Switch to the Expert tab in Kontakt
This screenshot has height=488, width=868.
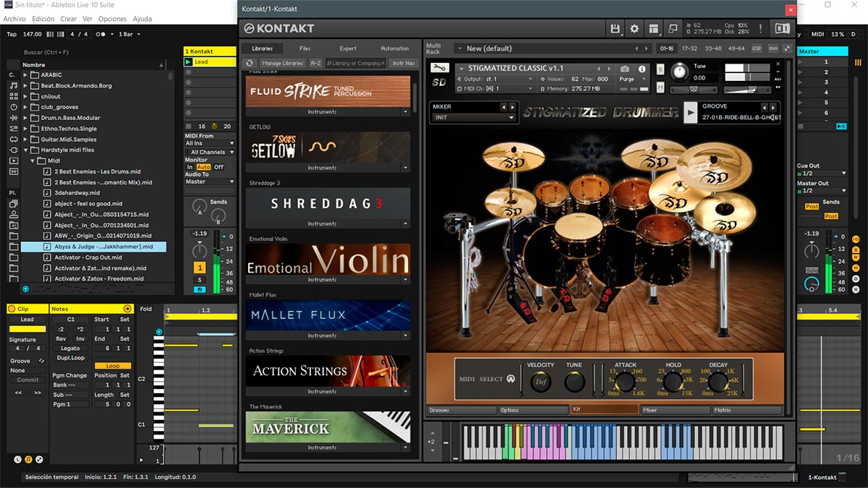[348, 48]
